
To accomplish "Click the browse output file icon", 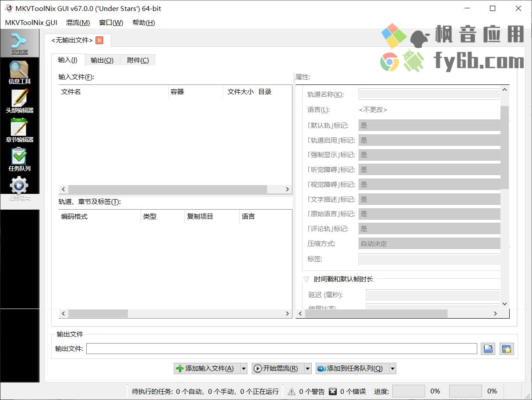I will click(x=488, y=349).
